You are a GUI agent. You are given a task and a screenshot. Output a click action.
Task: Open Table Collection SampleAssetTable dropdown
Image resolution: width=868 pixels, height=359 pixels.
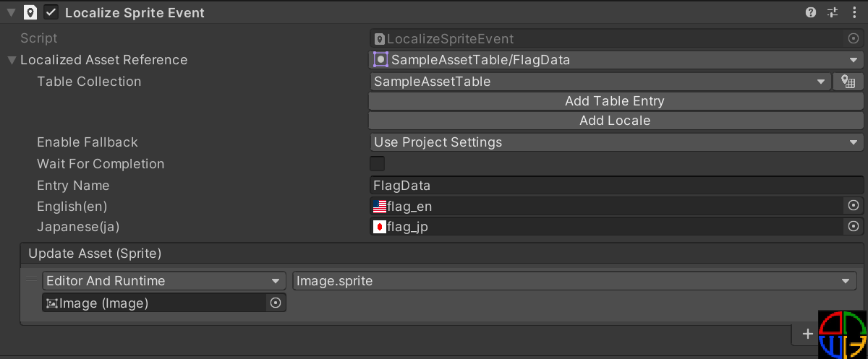(x=600, y=82)
